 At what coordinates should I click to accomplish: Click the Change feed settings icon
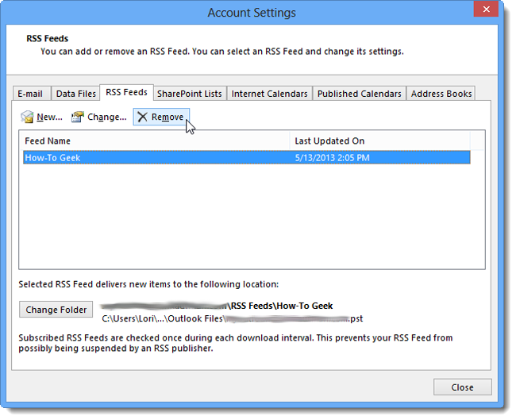(x=77, y=117)
